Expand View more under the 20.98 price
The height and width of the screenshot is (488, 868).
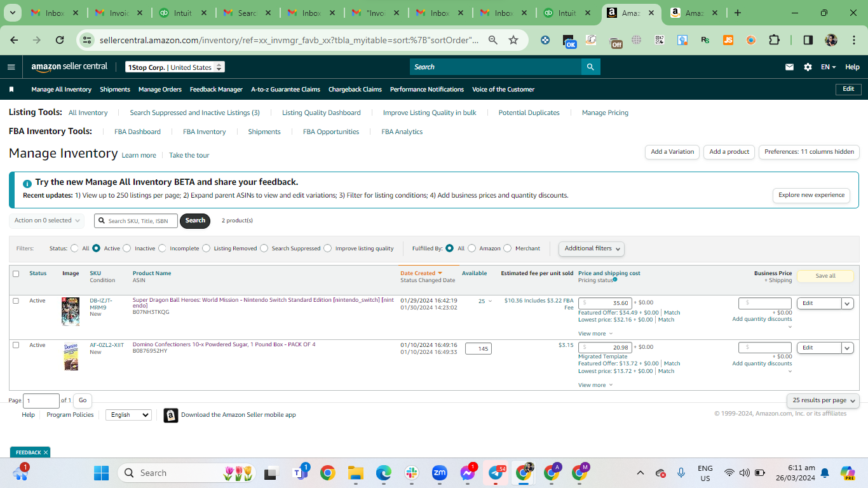click(x=595, y=385)
